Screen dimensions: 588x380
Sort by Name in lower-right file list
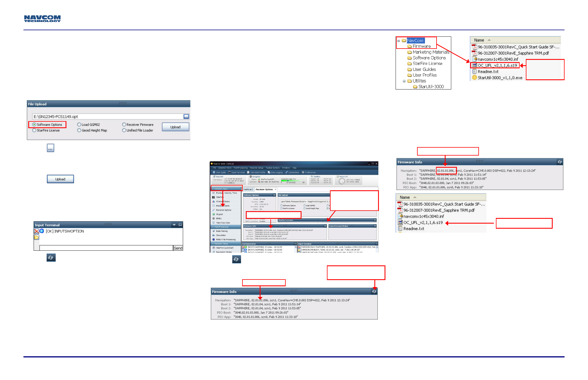point(441,197)
